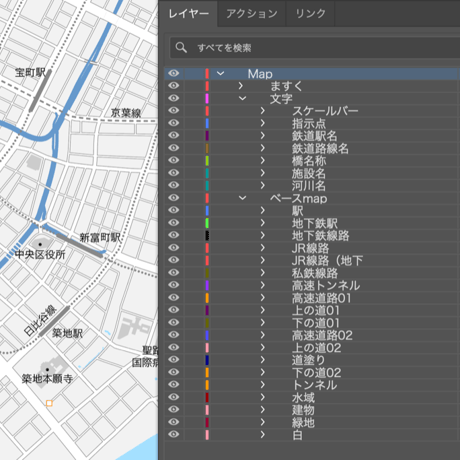
Task: Click the pink color chip of 文字 layer
Action: [207, 98]
